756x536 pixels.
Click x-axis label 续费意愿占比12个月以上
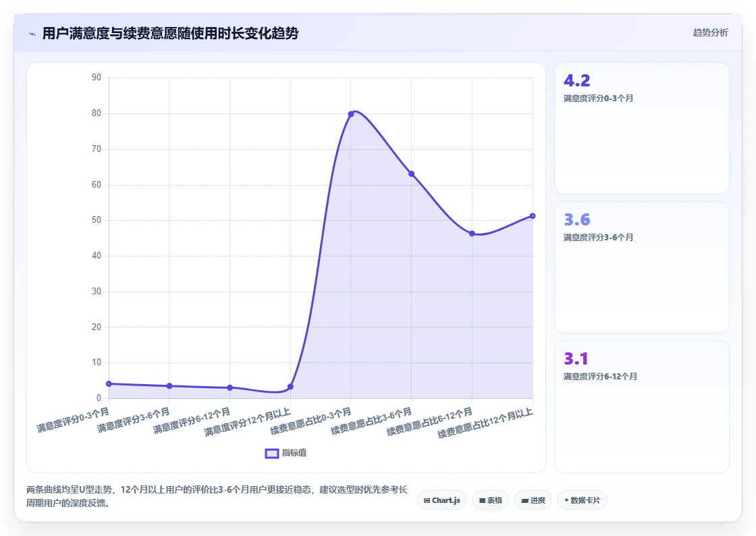(485, 423)
